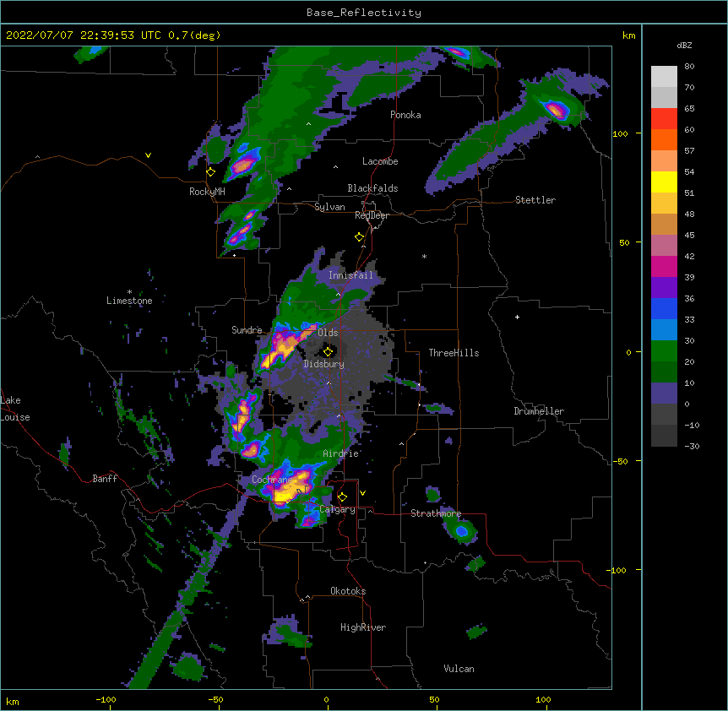The width and height of the screenshot is (728, 711).
Task: Select the dark orange 60–57 dBZ legend swatch
Action: 664,139
